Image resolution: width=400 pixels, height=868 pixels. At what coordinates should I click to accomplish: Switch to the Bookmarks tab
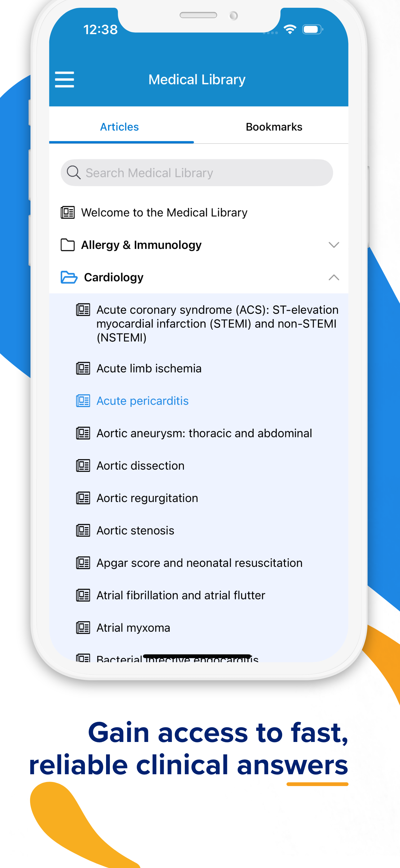click(x=274, y=127)
